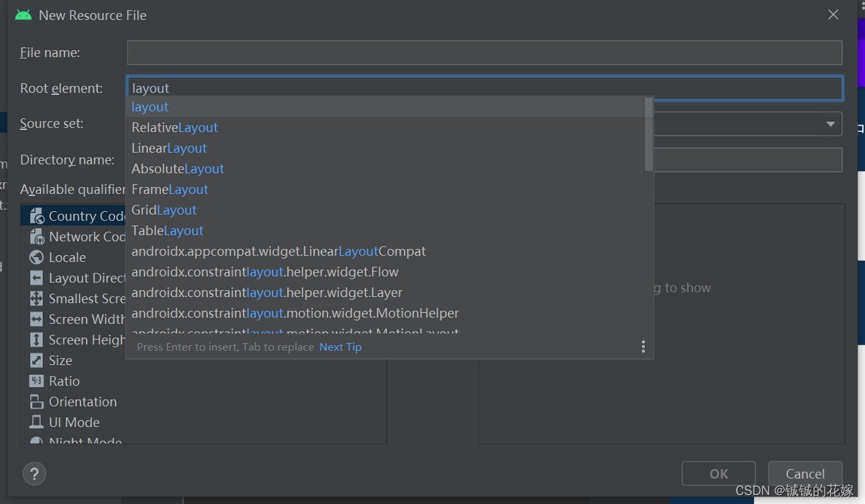865x504 pixels.
Task: Choose LinearLayoutCompat from the suggestions
Action: coord(385,251)
